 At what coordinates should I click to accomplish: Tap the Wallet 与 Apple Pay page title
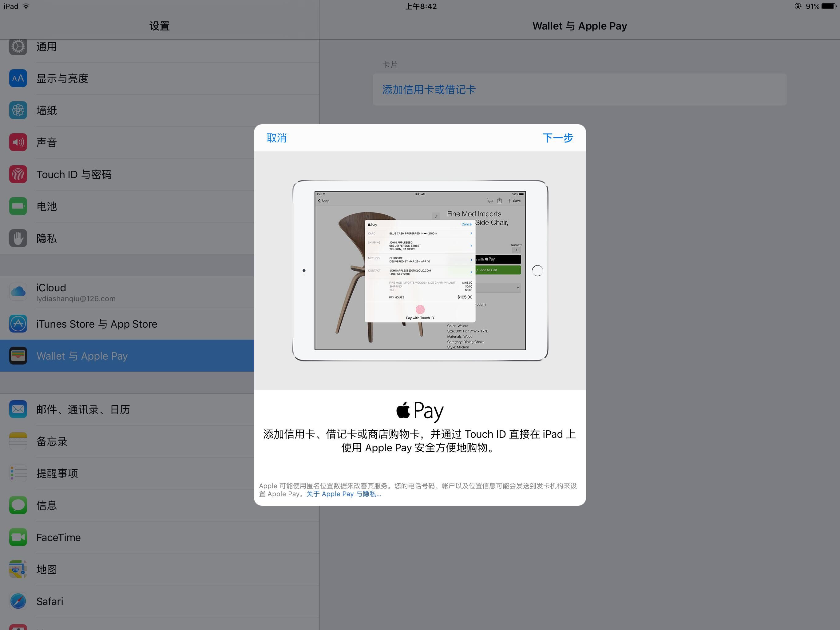(580, 26)
